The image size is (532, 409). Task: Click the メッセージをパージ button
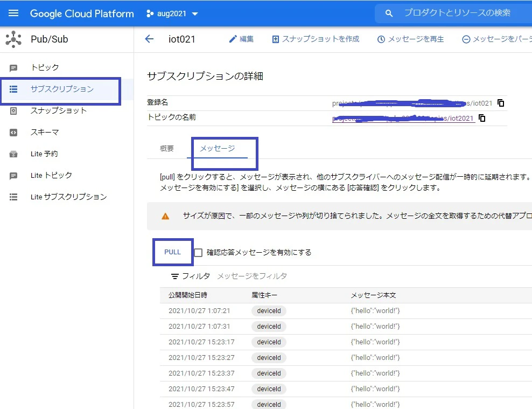pyautogui.click(x=496, y=39)
